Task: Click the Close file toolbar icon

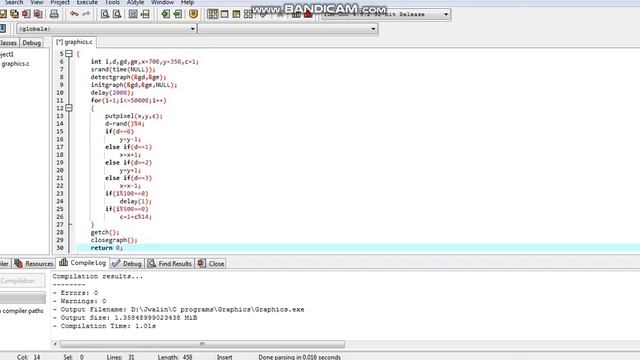Action: tap(26, 14)
